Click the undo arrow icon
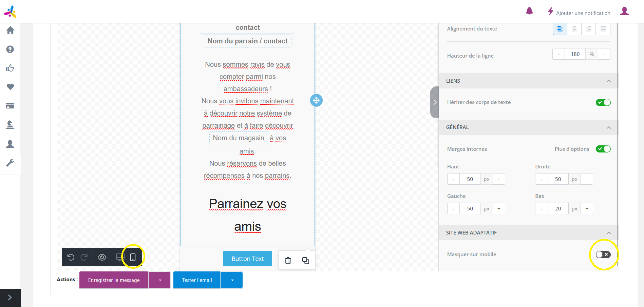Screen dimensions: 644x307 pos(71,257)
